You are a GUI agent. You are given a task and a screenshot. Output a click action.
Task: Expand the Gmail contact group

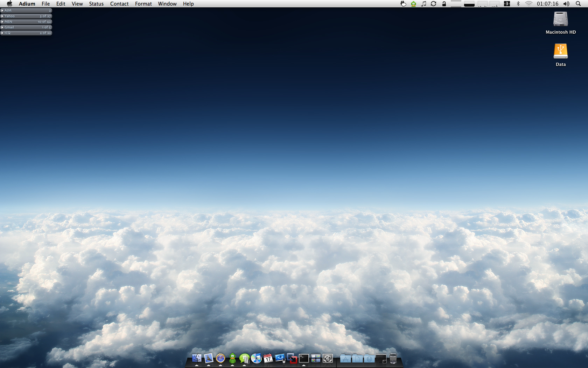pos(2,27)
